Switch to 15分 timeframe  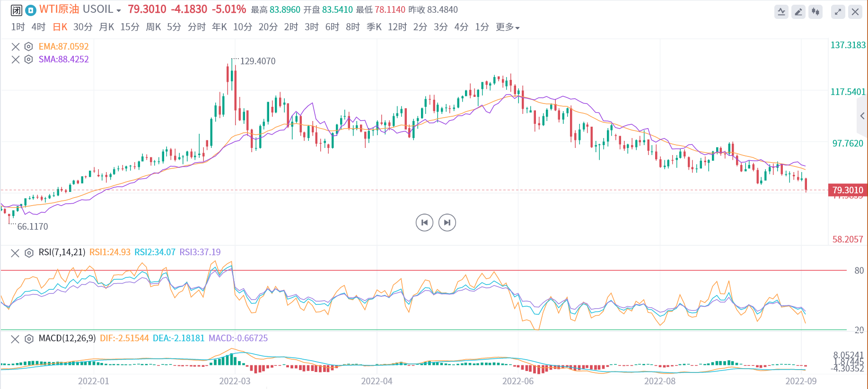pyautogui.click(x=130, y=27)
